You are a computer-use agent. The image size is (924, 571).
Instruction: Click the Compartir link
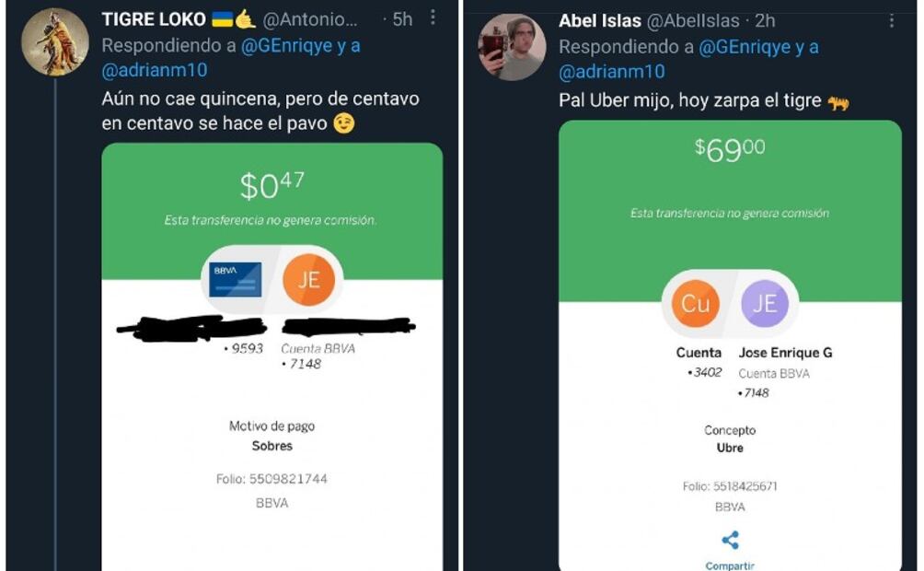click(730, 565)
